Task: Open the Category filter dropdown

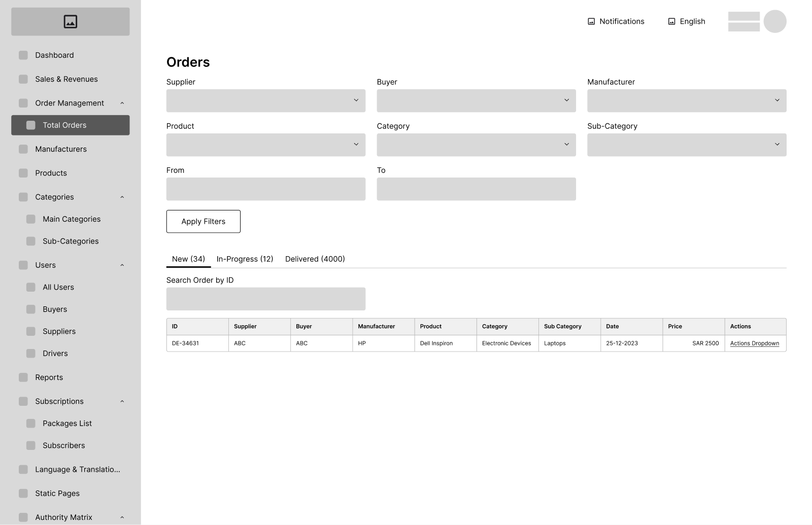Action: pyautogui.click(x=476, y=145)
